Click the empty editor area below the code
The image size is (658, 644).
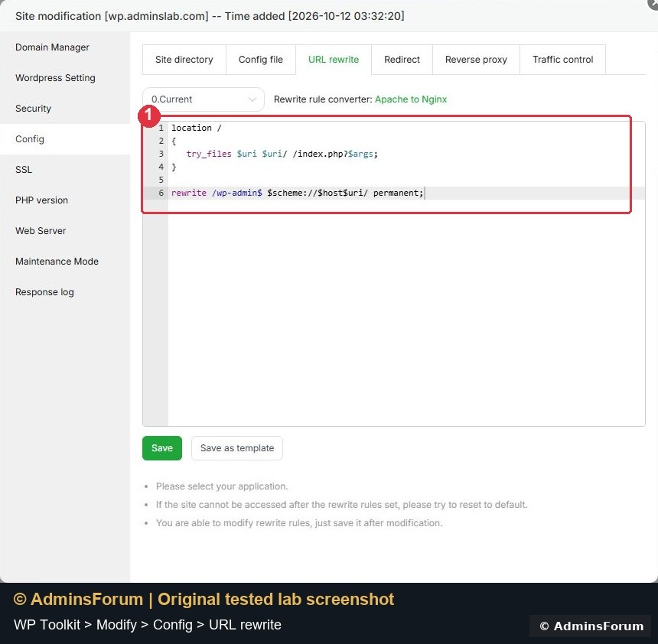pyautogui.click(x=406, y=319)
